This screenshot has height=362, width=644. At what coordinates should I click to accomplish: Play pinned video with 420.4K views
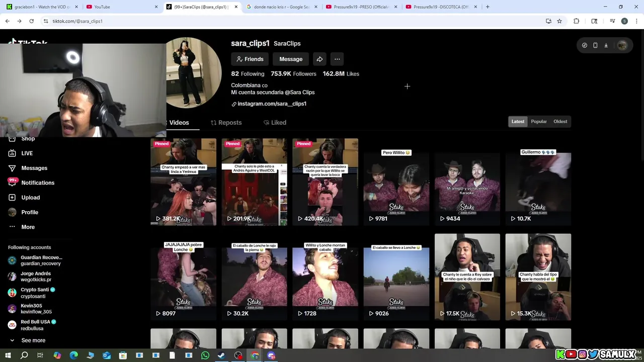[x=325, y=182]
